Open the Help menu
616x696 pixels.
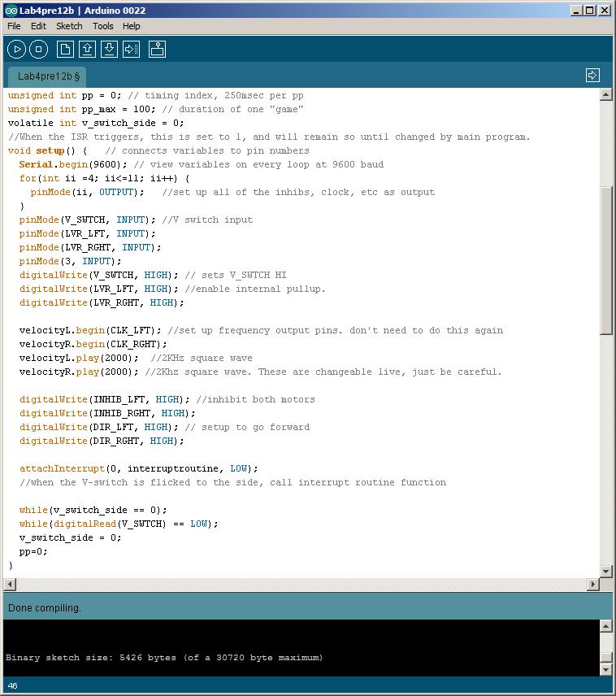point(132,26)
